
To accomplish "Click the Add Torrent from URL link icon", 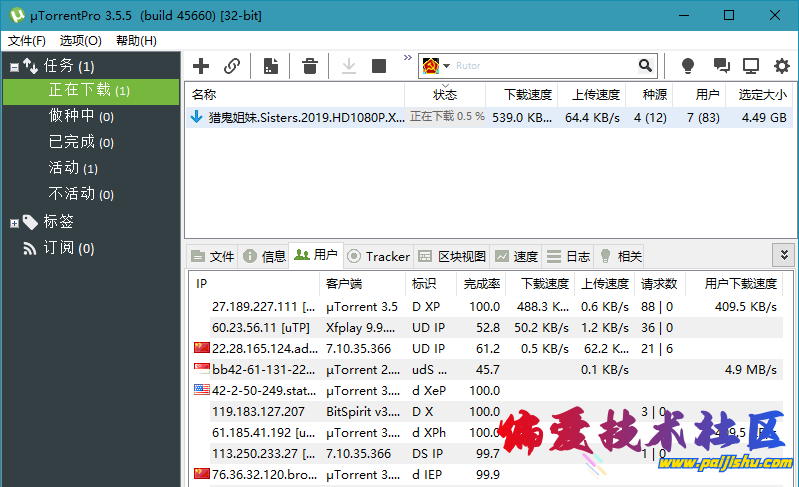I will point(232,66).
